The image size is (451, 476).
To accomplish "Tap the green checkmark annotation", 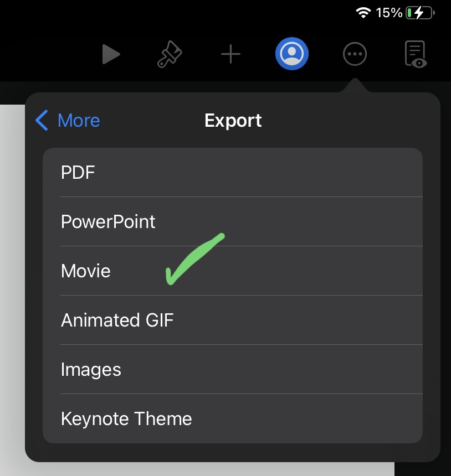I will coord(195,258).
